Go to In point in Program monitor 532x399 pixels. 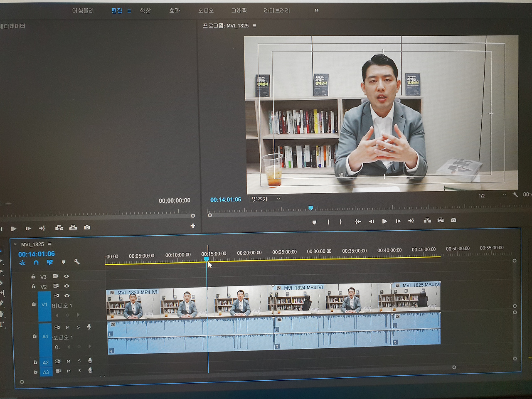point(358,222)
